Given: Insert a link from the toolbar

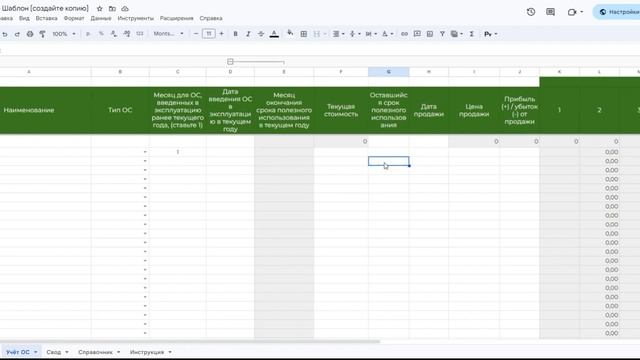Looking at the screenshot, I should 404,34.
